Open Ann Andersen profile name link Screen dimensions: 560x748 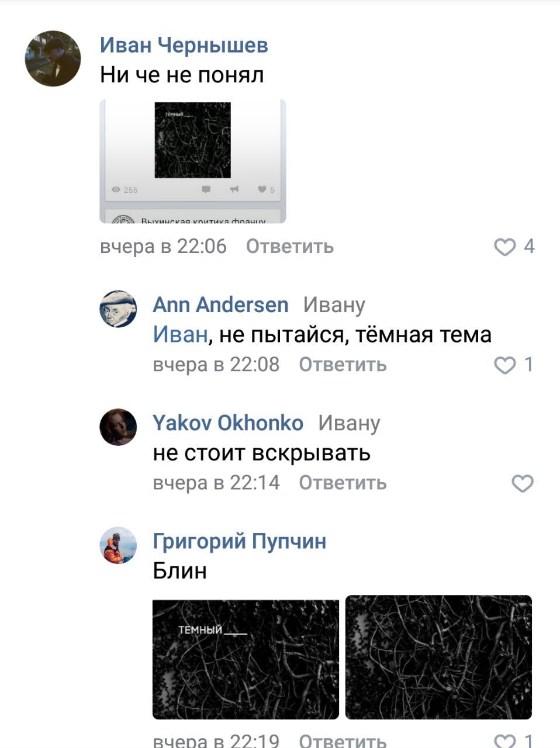click(x=220, y=304)
